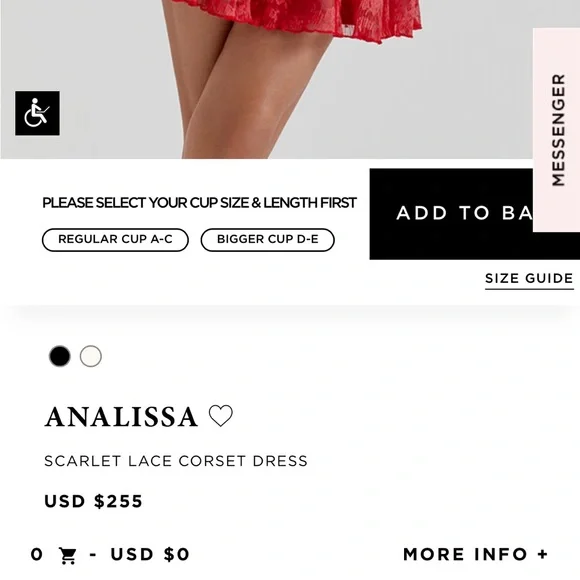Click Add to Bag button
The image size is (580, 580).
451,214
